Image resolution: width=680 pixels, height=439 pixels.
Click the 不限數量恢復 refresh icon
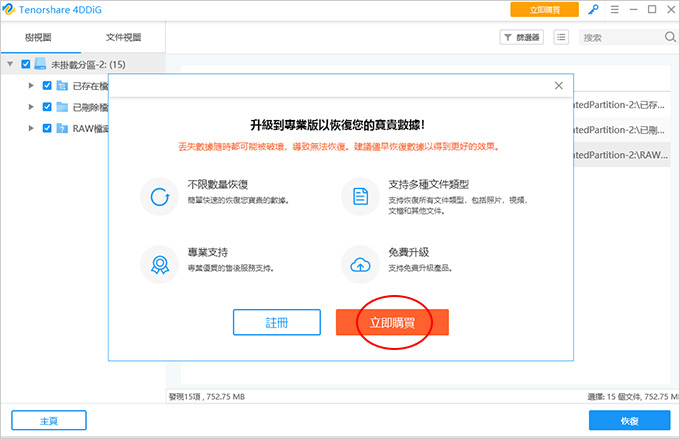[160, 197]
